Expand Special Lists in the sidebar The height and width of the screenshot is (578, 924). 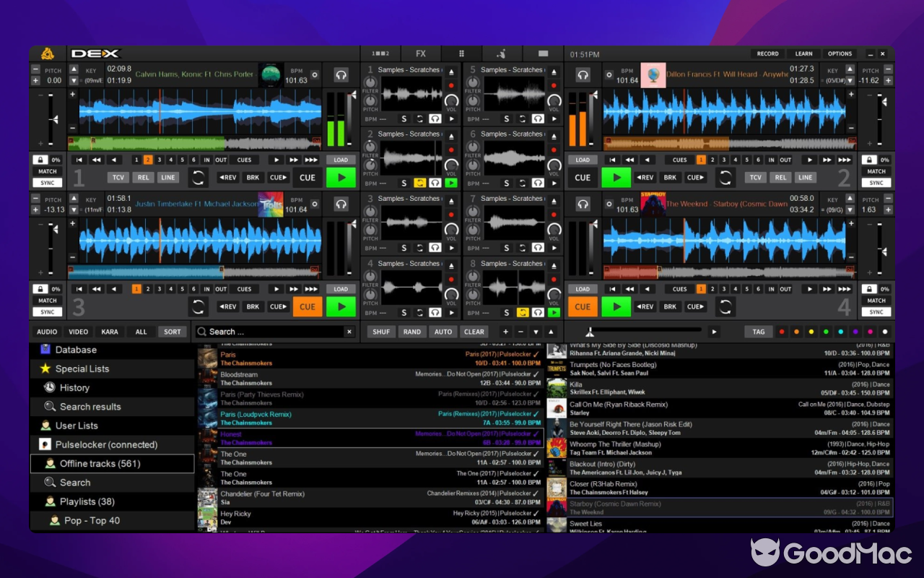tap(81, 368)
